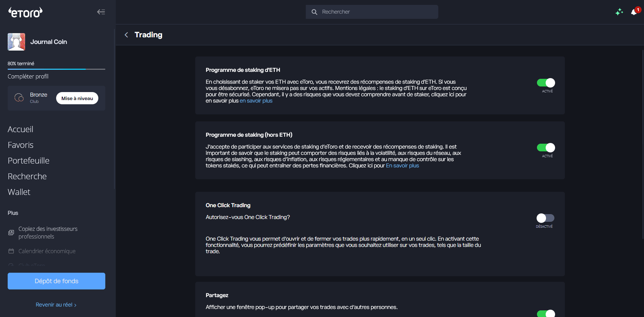The height and width of the screenshot is (317, 644).
Task: Open the Copiez des investisseurs professionnels icon
Action: pos(11,232)
